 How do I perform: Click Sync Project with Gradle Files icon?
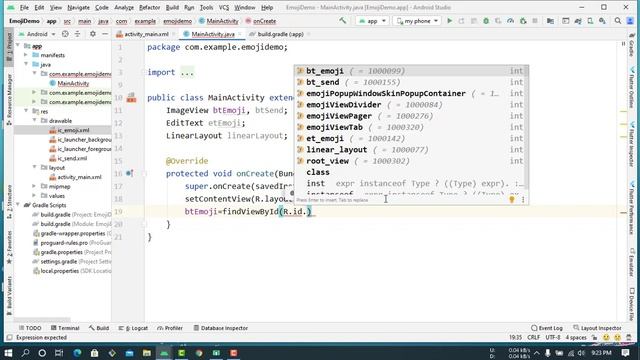578,21
